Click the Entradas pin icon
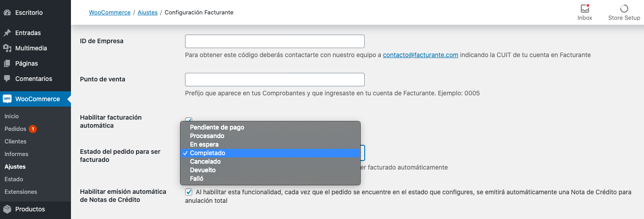Viewport: 644px width, 219px height. [7, 33]
